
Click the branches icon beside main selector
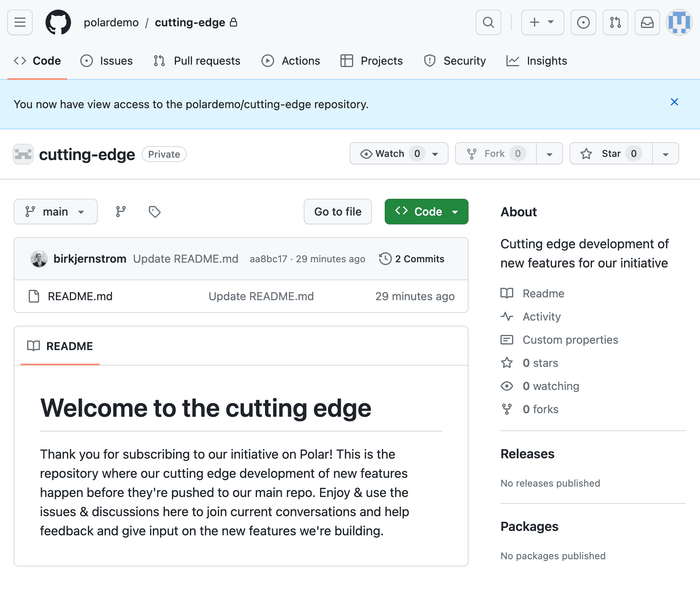click(x=121, y=212)
